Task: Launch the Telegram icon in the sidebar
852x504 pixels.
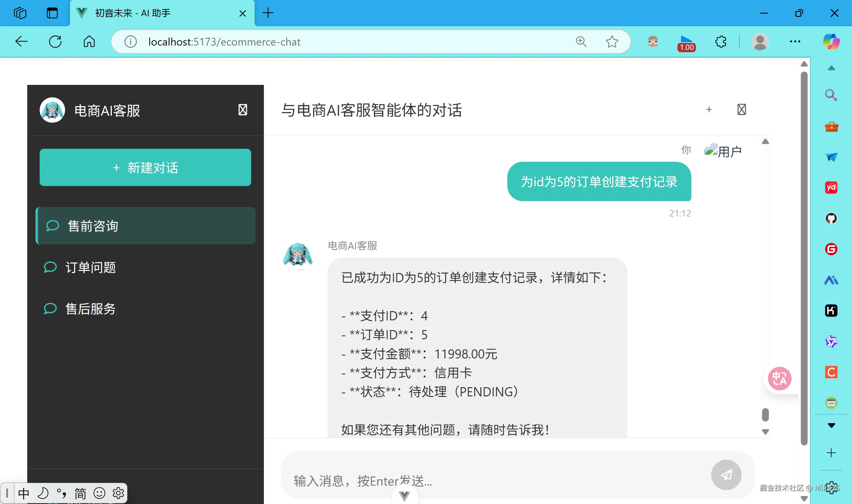Action: click(831, 156)
